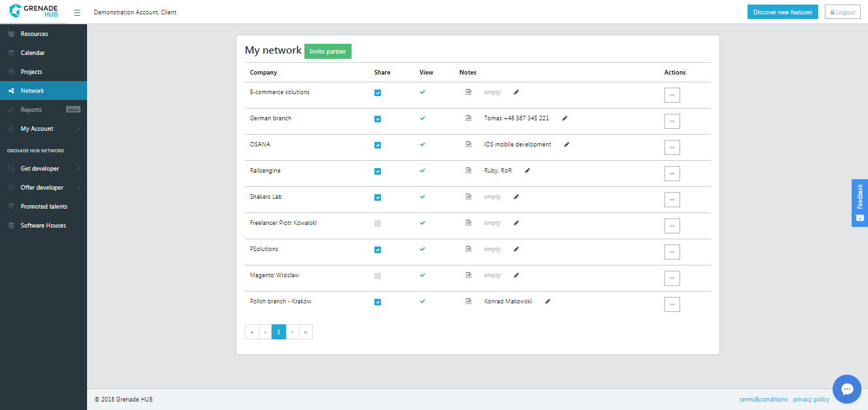Open actions menu for Railsengine
Screen dimensions: 868x410
[672, 174]
